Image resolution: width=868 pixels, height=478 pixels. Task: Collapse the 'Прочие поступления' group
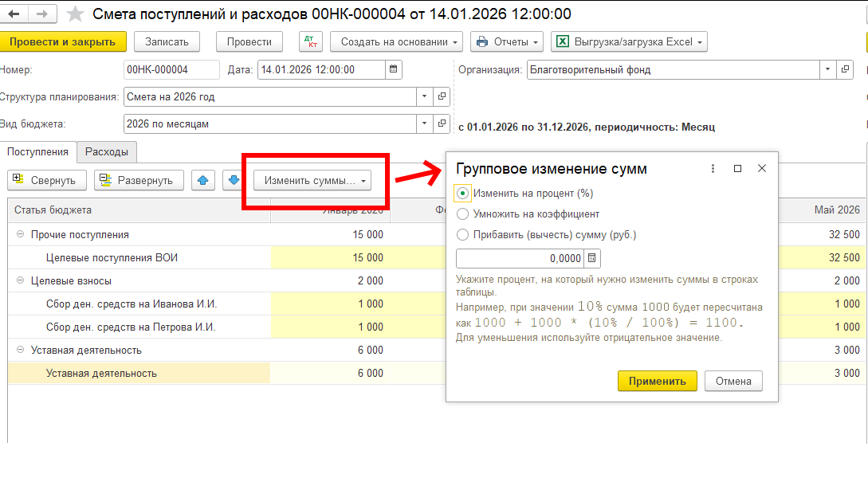click(20, 235)
